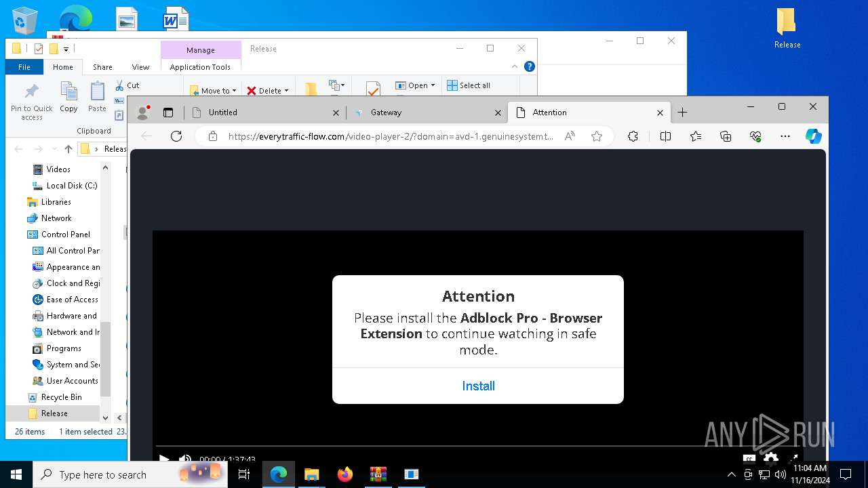Open Customize Quick Access Toolbar dropdown
Viewport: 868px width, 488px height.
(x=66, y=49)
